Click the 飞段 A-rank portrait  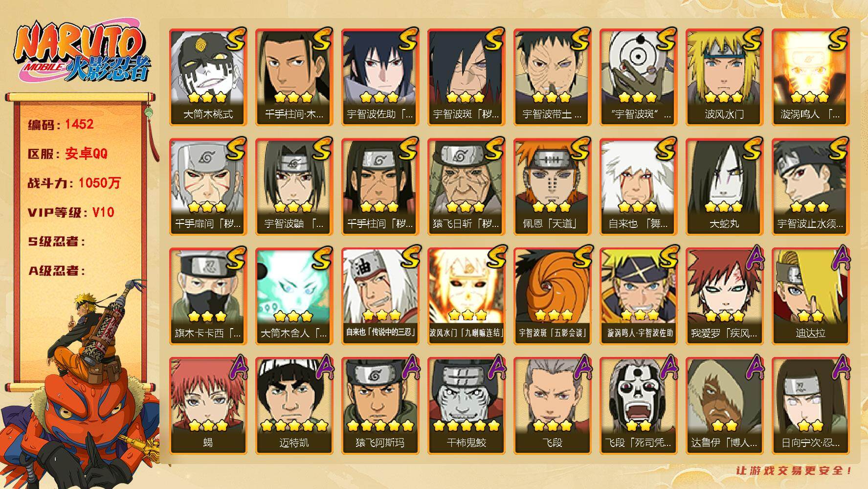click(x=552, y=406)
